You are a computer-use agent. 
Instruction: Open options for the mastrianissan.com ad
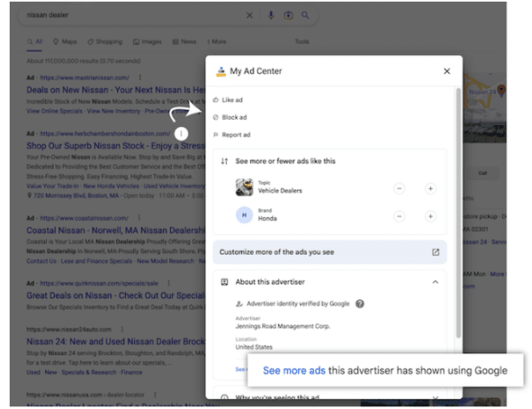coord(140,78)
